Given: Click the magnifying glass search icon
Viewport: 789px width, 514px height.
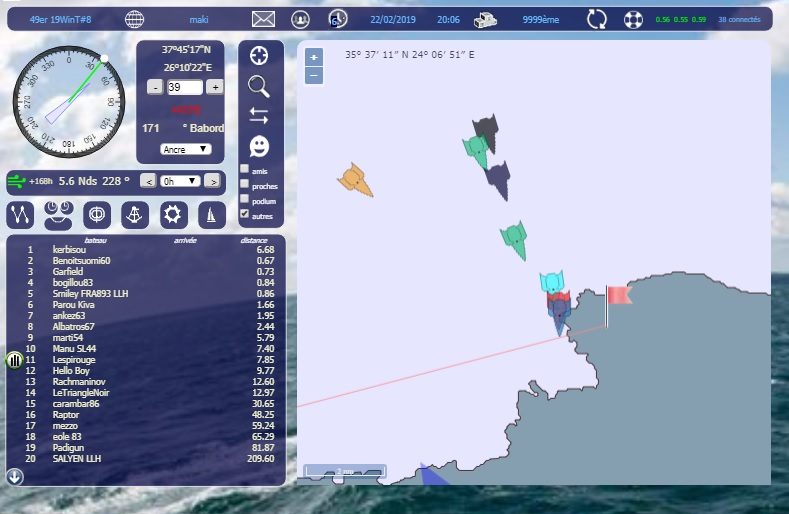Looking at the screenshot, I should coord(259,85).
